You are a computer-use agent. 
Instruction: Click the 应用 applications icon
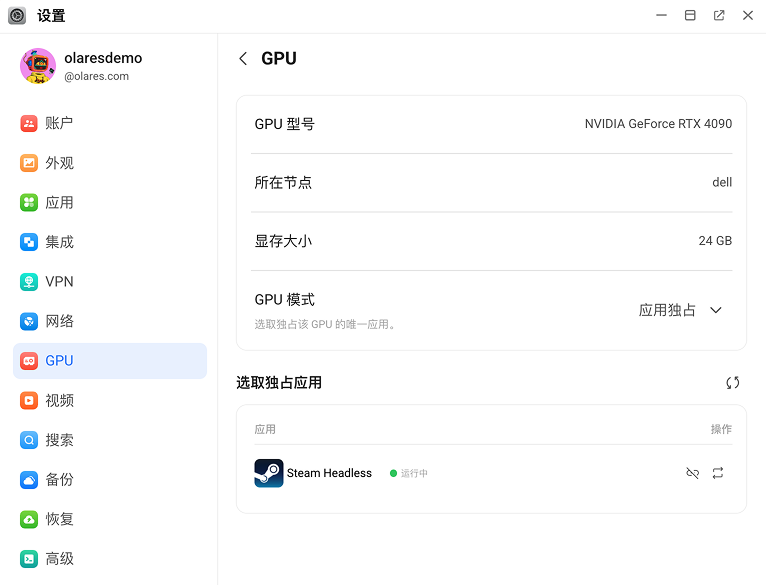click(29, 202)
